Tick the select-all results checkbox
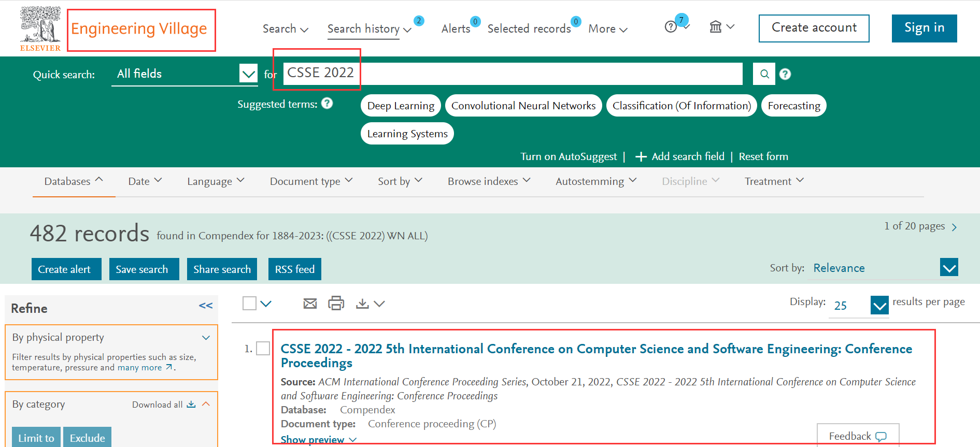 pos(250,303)
